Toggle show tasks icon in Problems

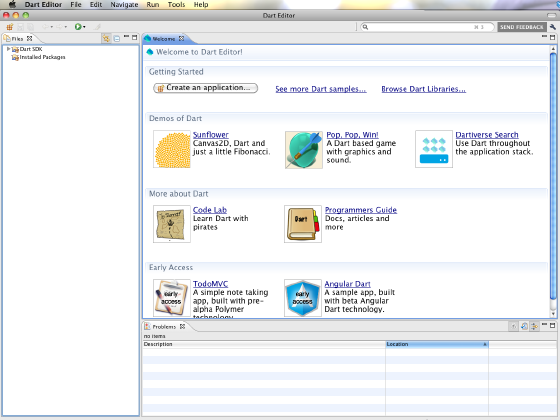pos(524,326)
